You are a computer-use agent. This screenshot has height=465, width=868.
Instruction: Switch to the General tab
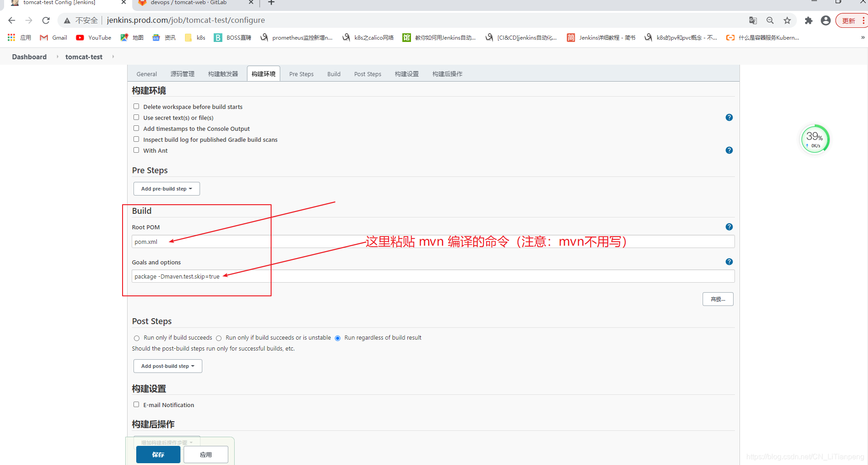tap(147, 74)
